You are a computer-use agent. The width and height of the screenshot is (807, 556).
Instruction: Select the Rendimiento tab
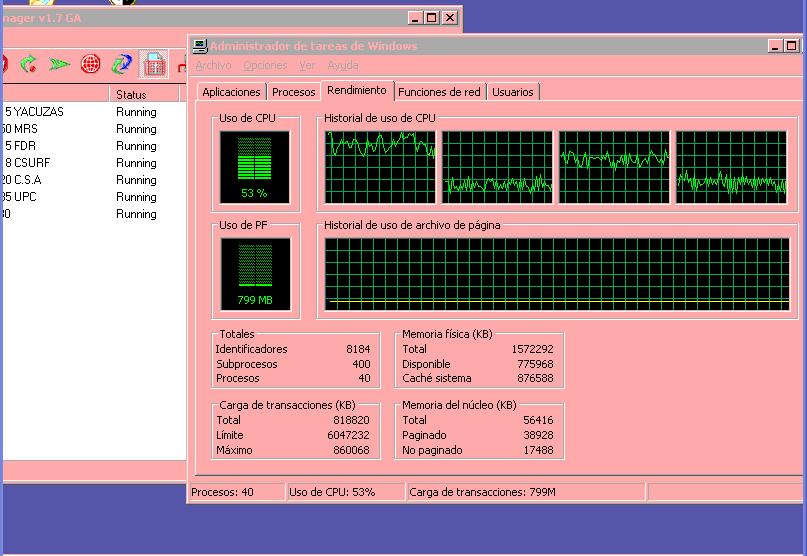(x=357, y=90)
